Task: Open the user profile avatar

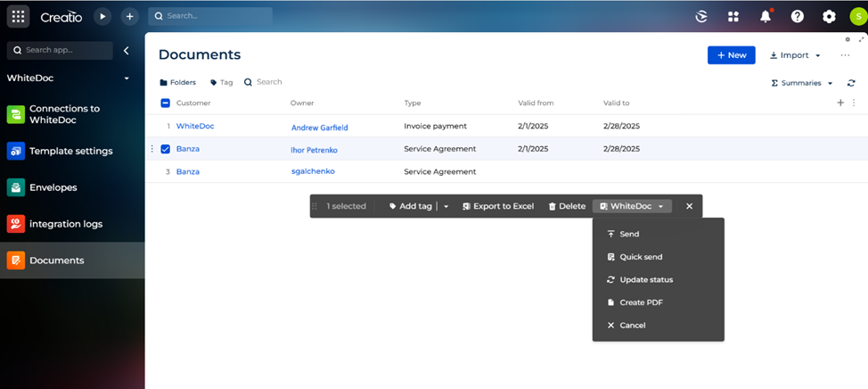Action: 858,17
